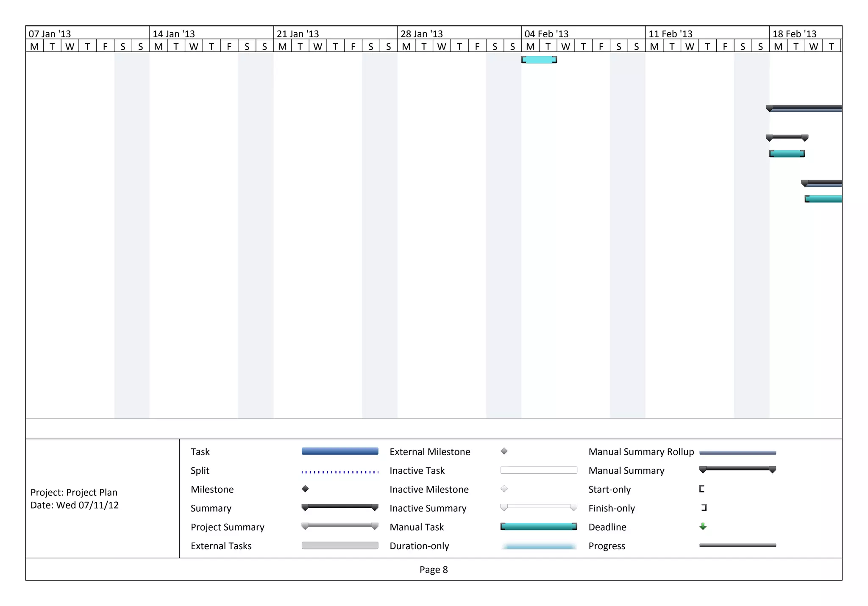
Task: Click the short summary bar in 18 Feb week
Action: click(x=787, y=137)
